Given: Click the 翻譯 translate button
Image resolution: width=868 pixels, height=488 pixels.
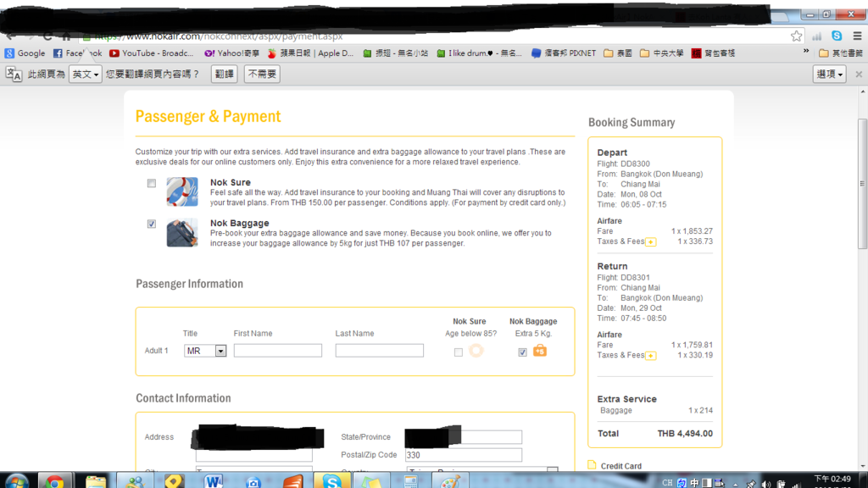Looking at the screenshot, I should pyautogui.click(x=224, y=75).
